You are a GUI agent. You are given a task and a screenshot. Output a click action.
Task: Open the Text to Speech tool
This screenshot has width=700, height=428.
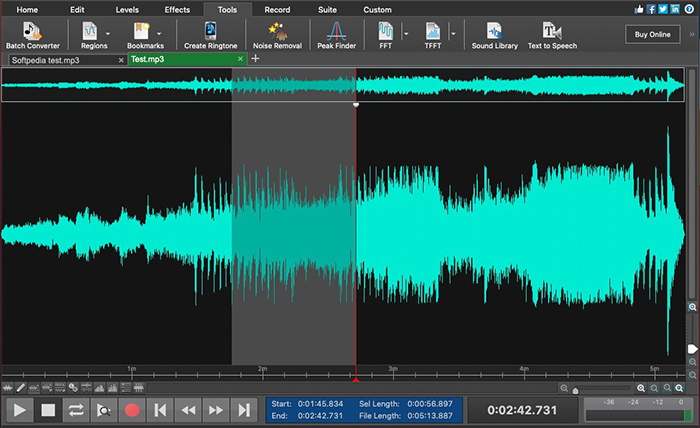(552, 35)
